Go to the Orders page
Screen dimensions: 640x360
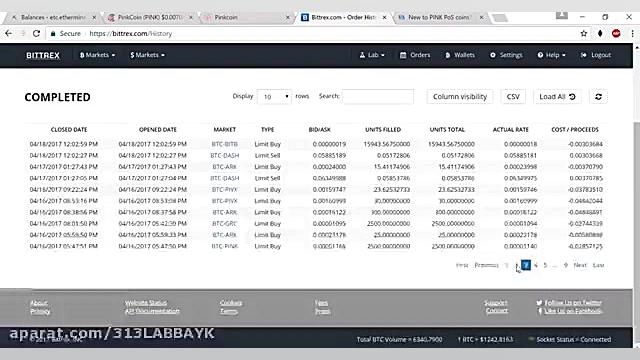415,55
